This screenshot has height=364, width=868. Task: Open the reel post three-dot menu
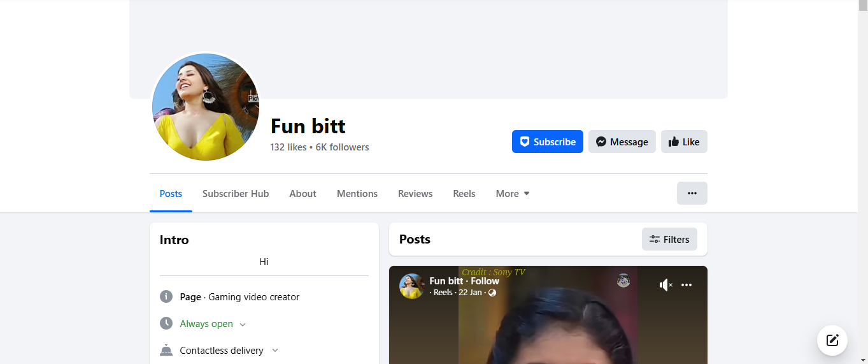(687, 285)
